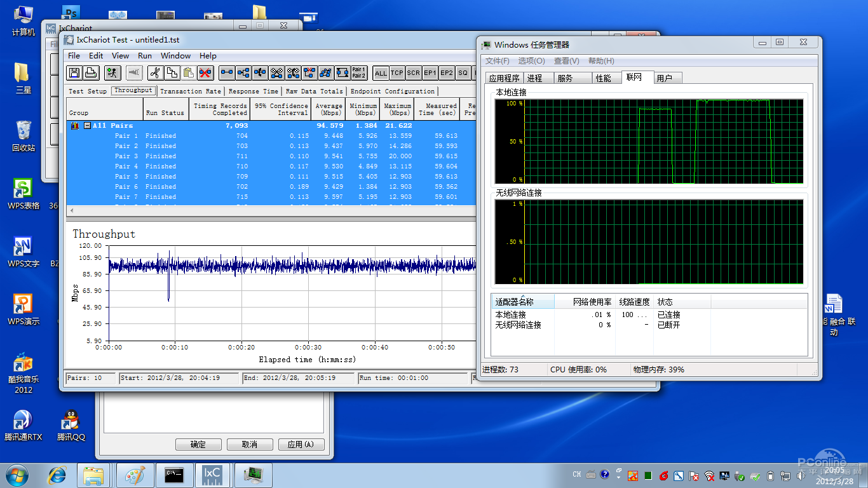
Task: Toggle the EP1 filter button
Action: coord(430,72)
